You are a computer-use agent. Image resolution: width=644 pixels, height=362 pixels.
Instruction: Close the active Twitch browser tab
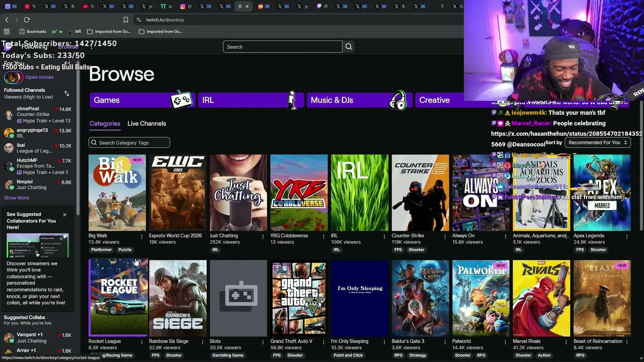247,7
